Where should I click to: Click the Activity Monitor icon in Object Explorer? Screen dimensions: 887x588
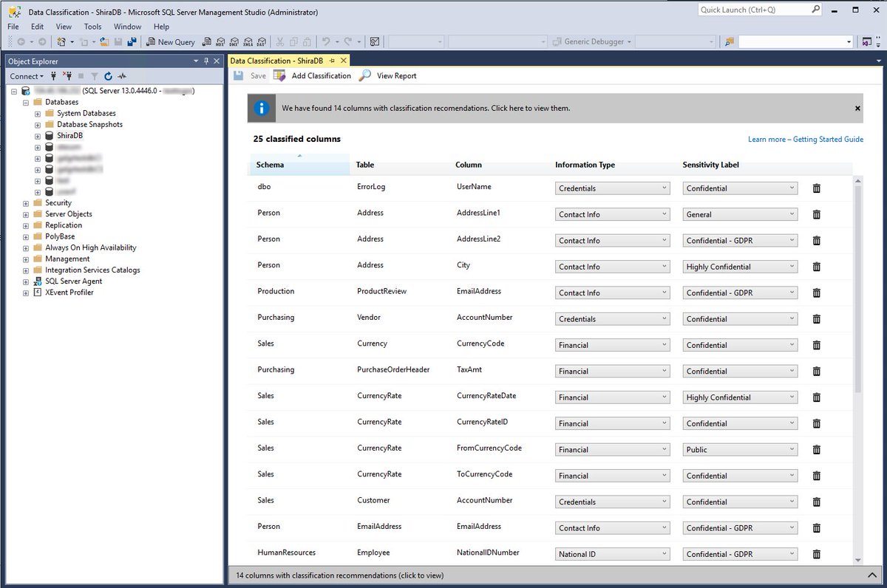point(122,76)
